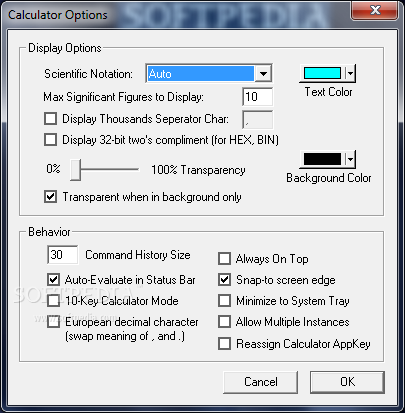
Task: Click the cyan Text Color swatch
Action: pyautogui.click(x=322, y=73)
